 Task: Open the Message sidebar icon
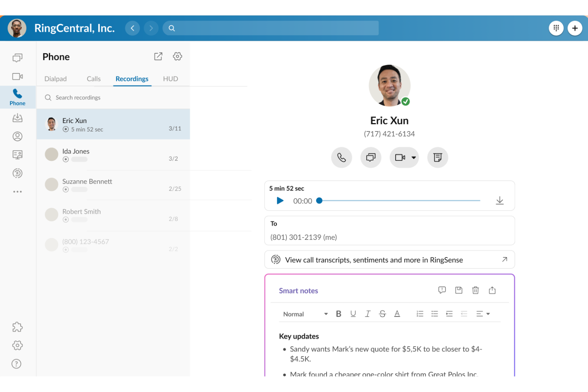click(x=17, y=58)
